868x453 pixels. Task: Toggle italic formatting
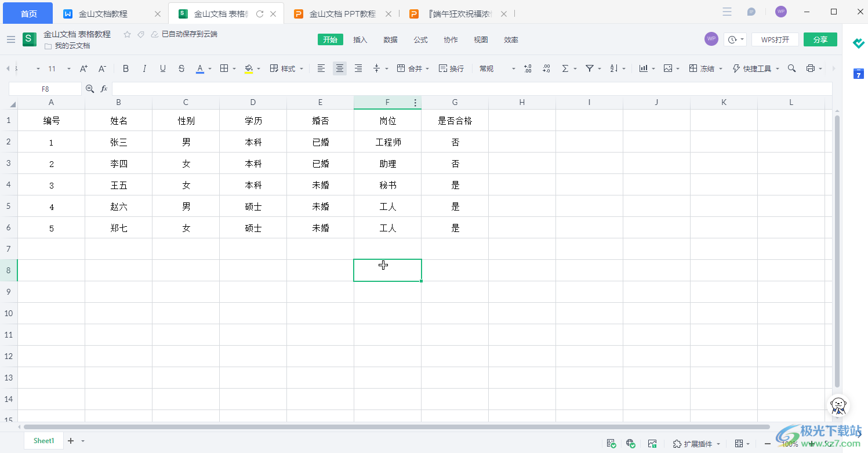click(144, 68)
